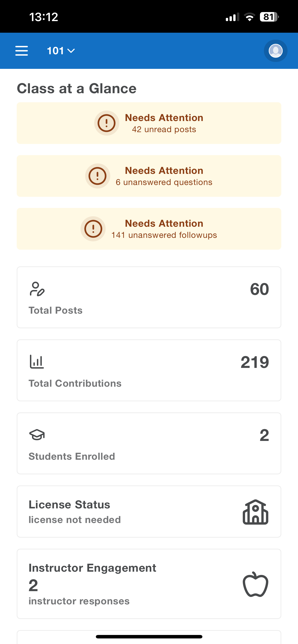The image size is (298, 644).
Task: Open the 141 unanswered followups alert
Action: [x=149, y=229]
